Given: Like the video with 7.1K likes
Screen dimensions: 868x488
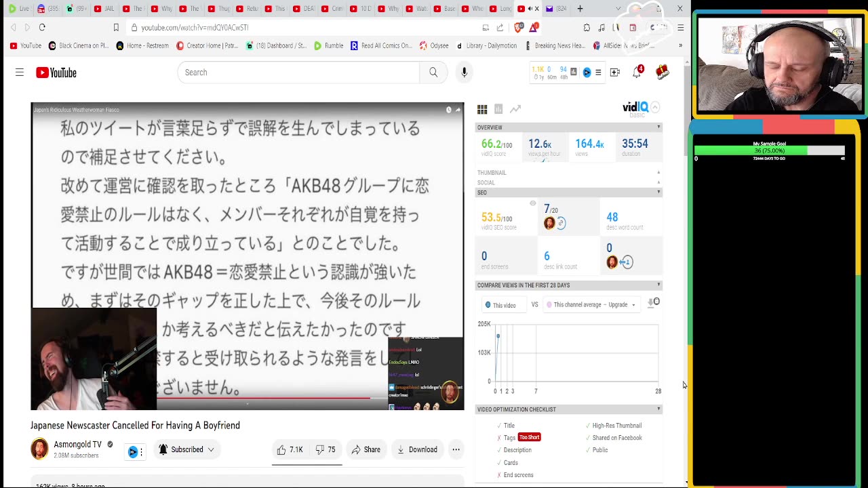Looking at the screenshot, I should [x=290, y=449].
